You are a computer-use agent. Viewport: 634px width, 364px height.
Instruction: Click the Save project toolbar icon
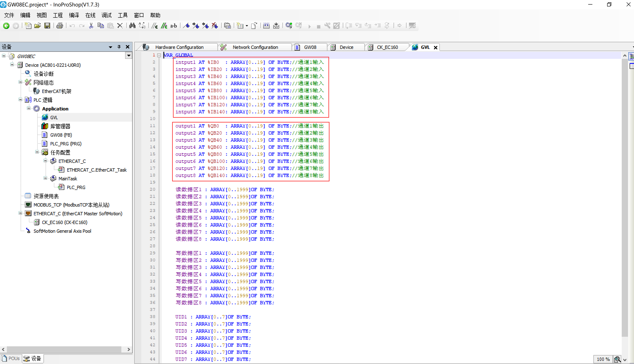pos(47,26)
